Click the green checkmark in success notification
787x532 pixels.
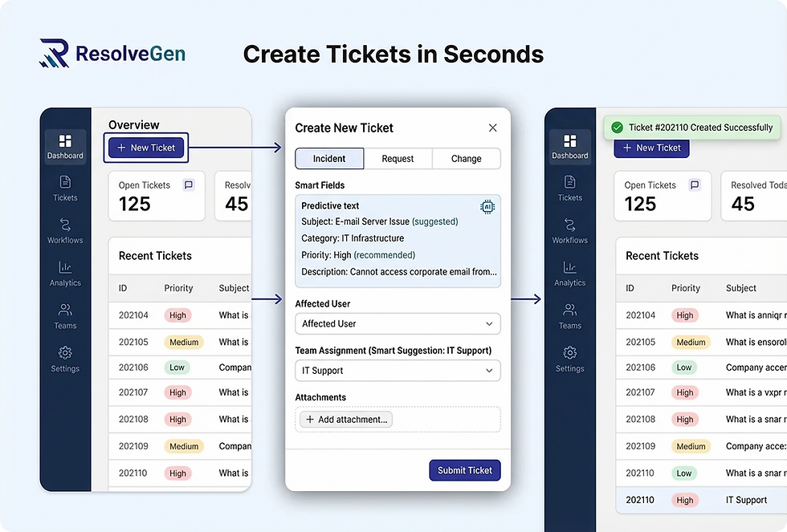[618, 128]
